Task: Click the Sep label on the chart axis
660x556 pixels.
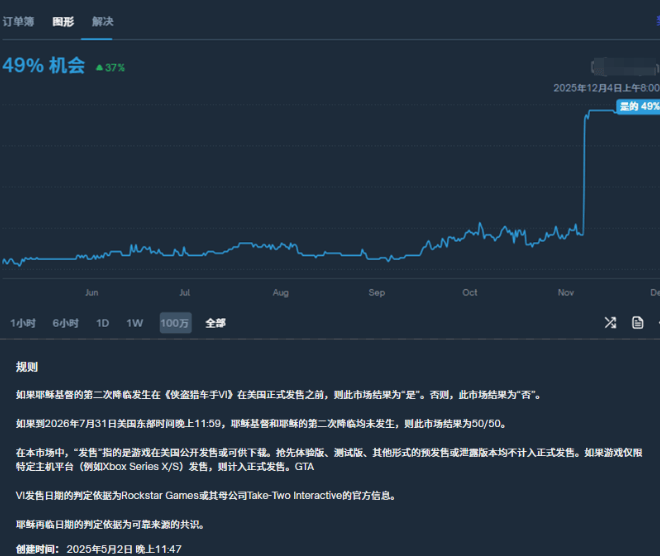Action: [376, 293]
